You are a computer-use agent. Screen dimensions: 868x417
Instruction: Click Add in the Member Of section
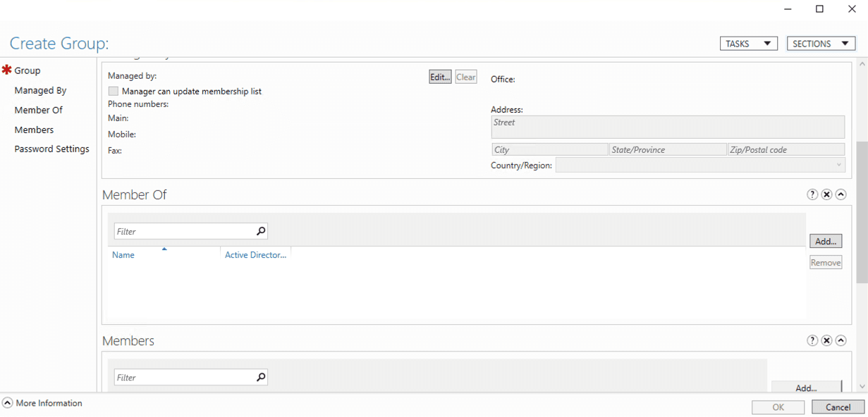tap(825, 240)
